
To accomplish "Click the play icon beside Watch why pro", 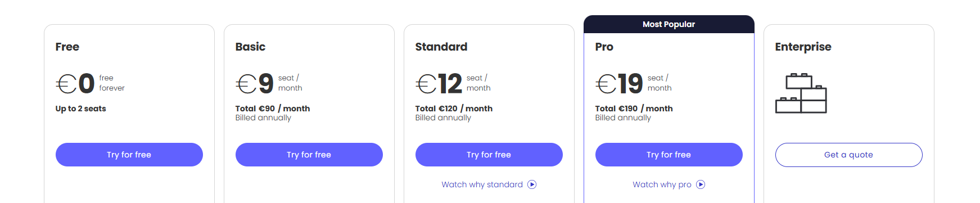I will click(701, 184).
